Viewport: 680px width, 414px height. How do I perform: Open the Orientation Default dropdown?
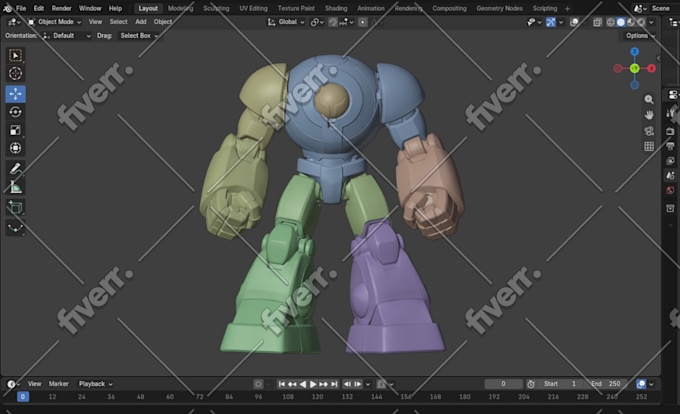[66, 36]
